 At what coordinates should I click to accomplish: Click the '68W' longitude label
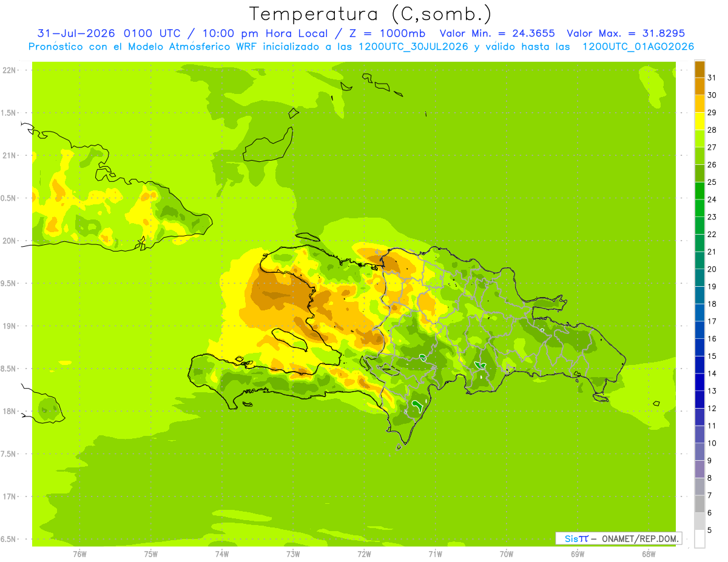[x=649, y=554]
